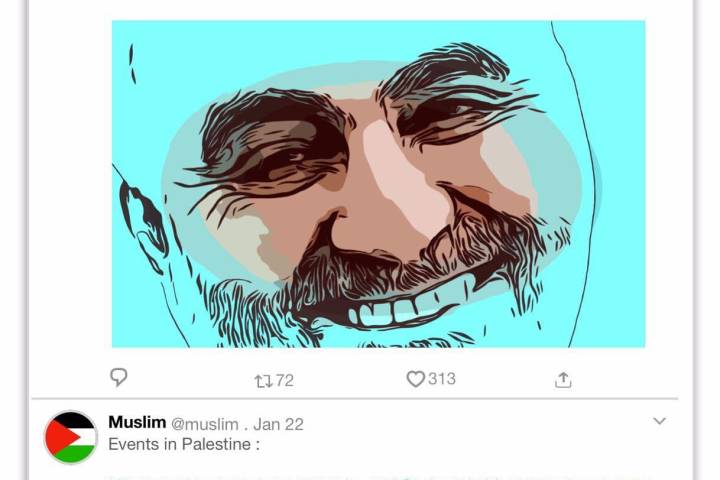Select the "Events in Palestine :" tweet text
The height and width of the screenshot is (480, 720).
tap(184, 444)
